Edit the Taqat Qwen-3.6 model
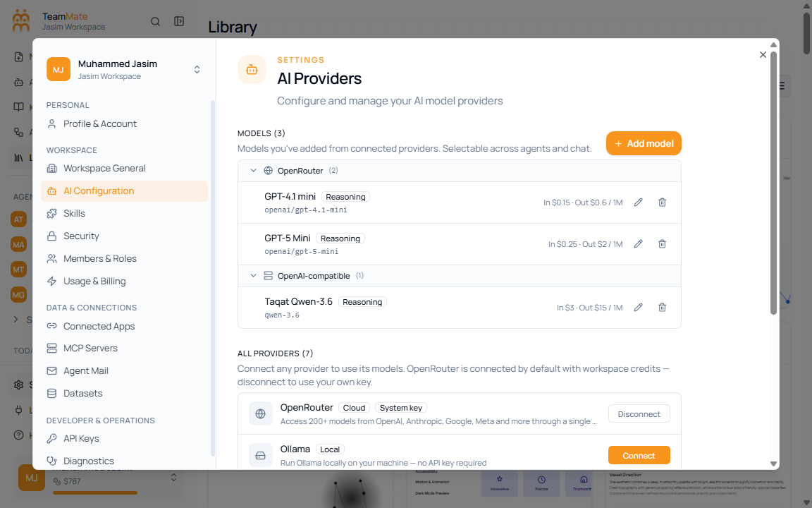 (x=638, y=308)
